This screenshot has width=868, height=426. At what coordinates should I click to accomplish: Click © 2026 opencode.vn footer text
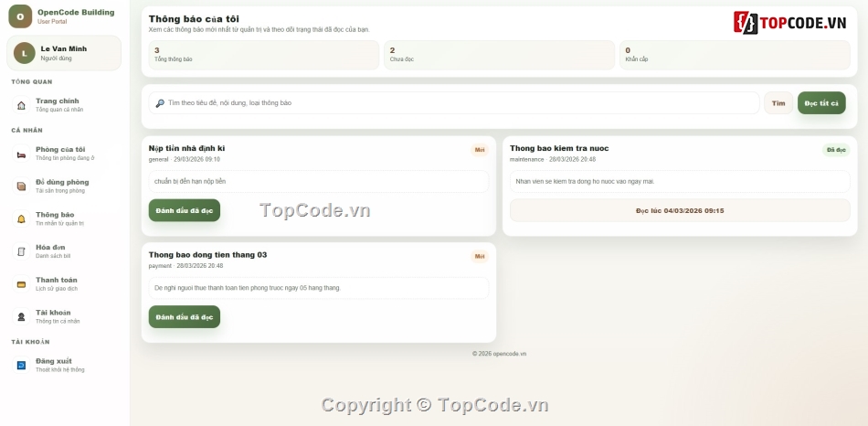[499, 354]
